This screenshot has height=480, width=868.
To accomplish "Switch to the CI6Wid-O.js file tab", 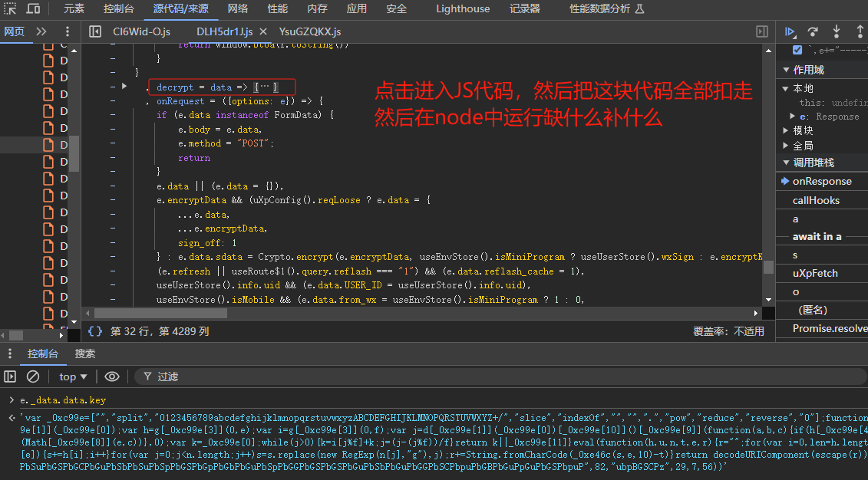I will pyautogui.click(x=142, y=31).
